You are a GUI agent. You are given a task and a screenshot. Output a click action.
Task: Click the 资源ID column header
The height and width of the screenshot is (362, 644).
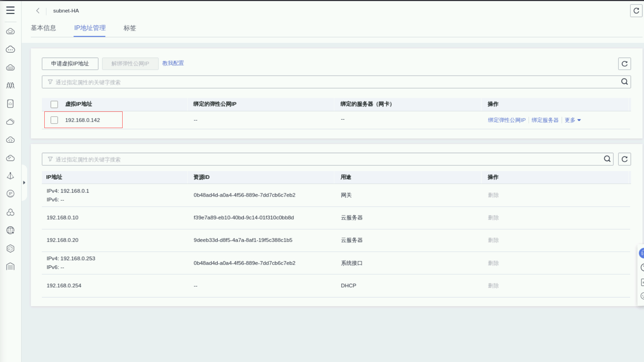coord(202,177)
